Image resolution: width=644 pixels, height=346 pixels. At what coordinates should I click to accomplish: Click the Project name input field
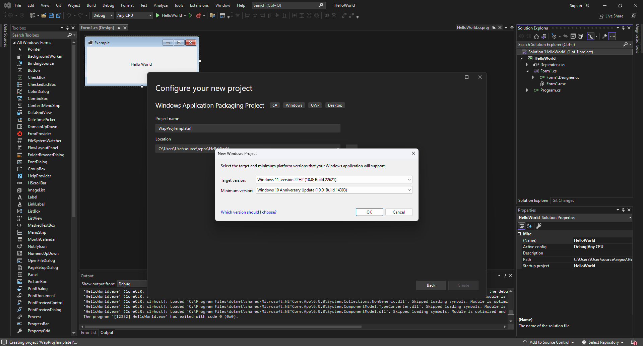tap(248, 128)
